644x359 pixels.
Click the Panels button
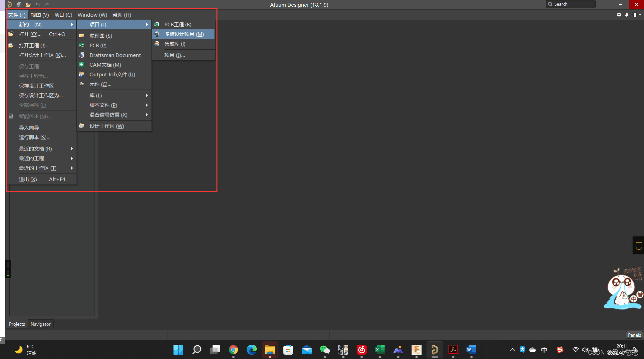(x=634, y=335)
